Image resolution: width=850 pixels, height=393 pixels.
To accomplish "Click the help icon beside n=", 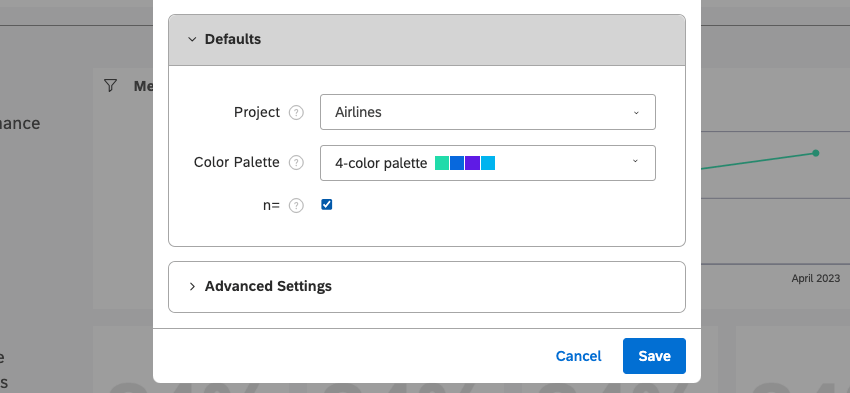I will [x=296, y=206].
